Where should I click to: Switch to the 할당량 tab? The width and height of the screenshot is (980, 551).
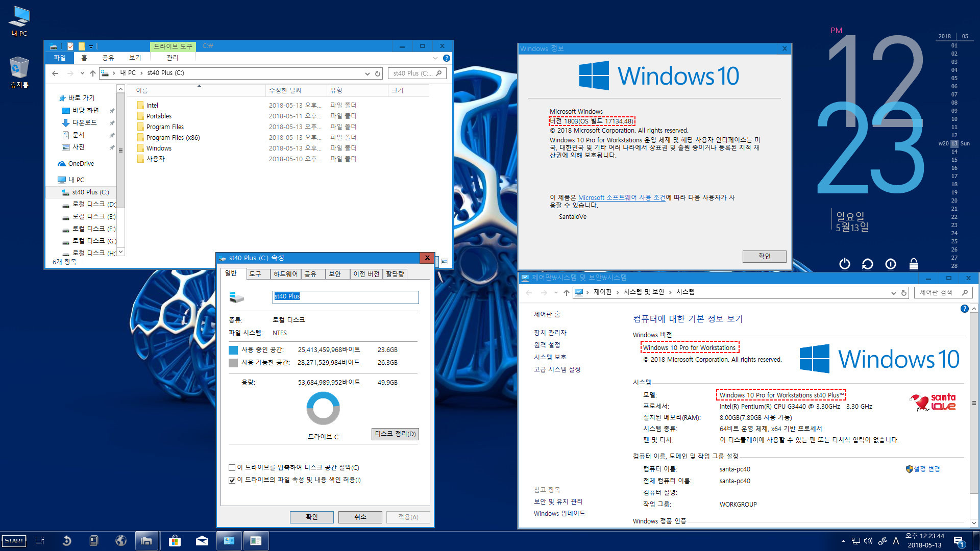pos(395,274)
